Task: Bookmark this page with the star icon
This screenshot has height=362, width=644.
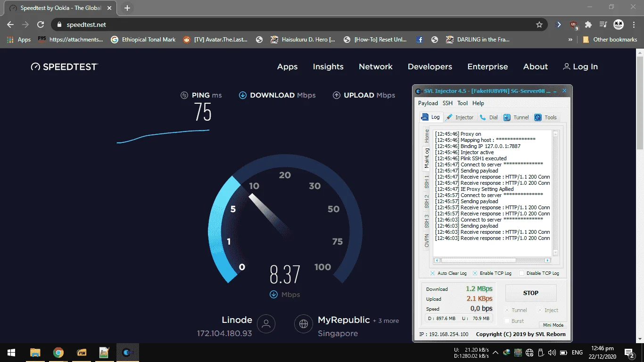Action: coord(539,25)
